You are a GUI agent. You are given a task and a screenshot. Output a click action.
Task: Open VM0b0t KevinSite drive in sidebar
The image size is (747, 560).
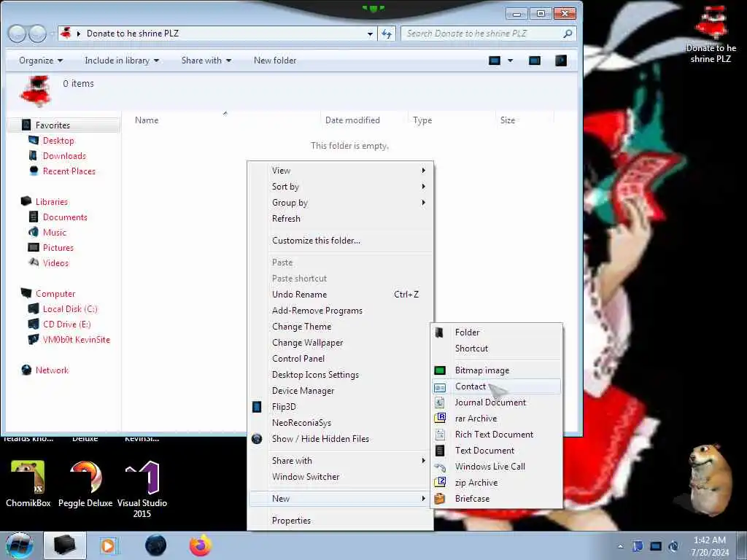click(76, 340)
